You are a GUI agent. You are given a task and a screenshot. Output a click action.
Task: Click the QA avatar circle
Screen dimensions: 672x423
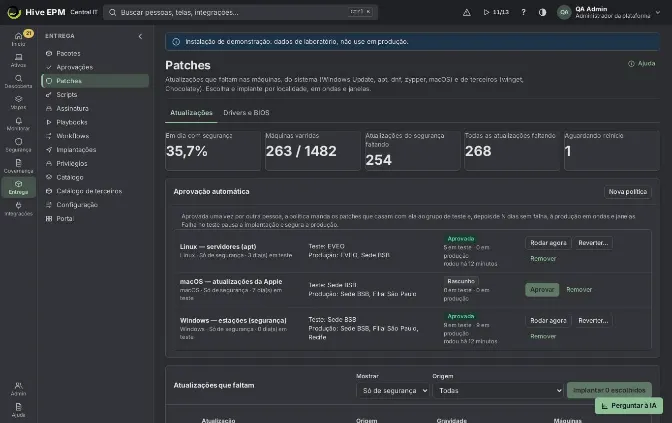coord(564,12)
